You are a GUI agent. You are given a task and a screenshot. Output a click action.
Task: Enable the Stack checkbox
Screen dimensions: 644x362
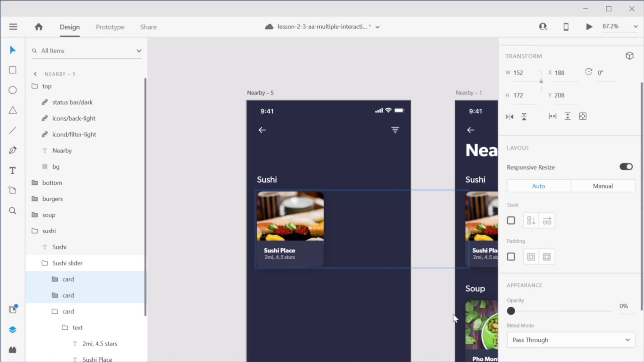click(x=511, y=221)
